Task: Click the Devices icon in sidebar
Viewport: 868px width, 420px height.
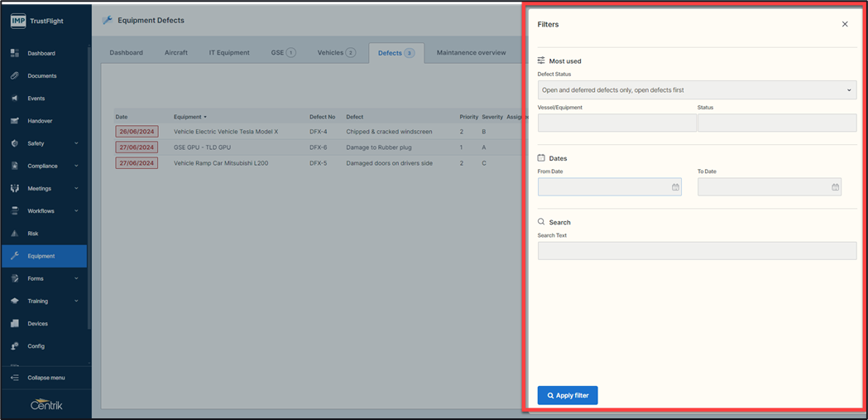Action: point(15,324)
